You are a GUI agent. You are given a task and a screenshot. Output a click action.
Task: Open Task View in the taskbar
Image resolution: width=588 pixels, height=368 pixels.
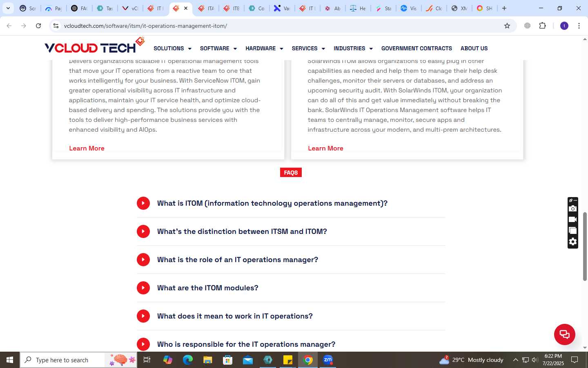(x=147, y=360)
